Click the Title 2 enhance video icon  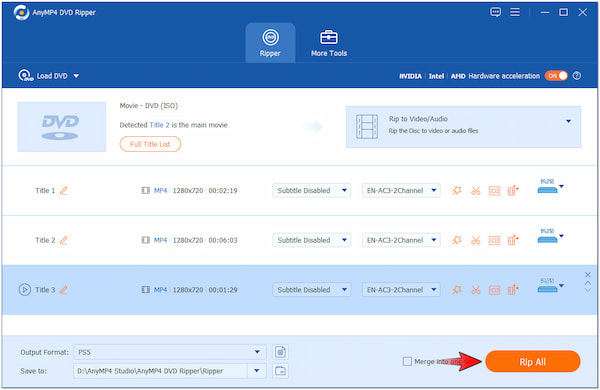pyautogui.click(x=513, y=240)
